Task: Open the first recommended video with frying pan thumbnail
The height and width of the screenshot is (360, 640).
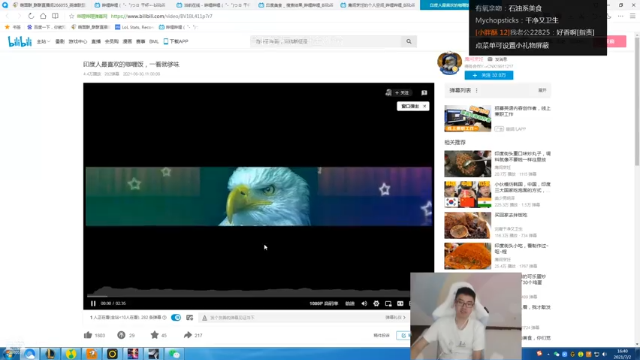Action: coord(468,164)
